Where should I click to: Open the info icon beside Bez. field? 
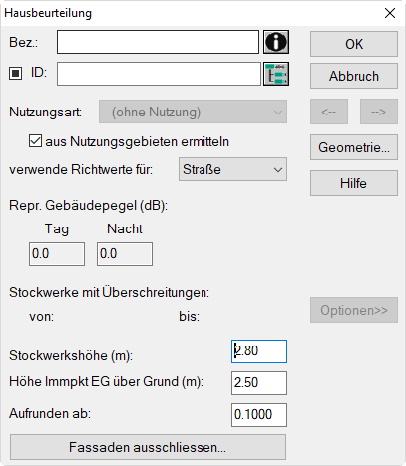pos(276,42)
